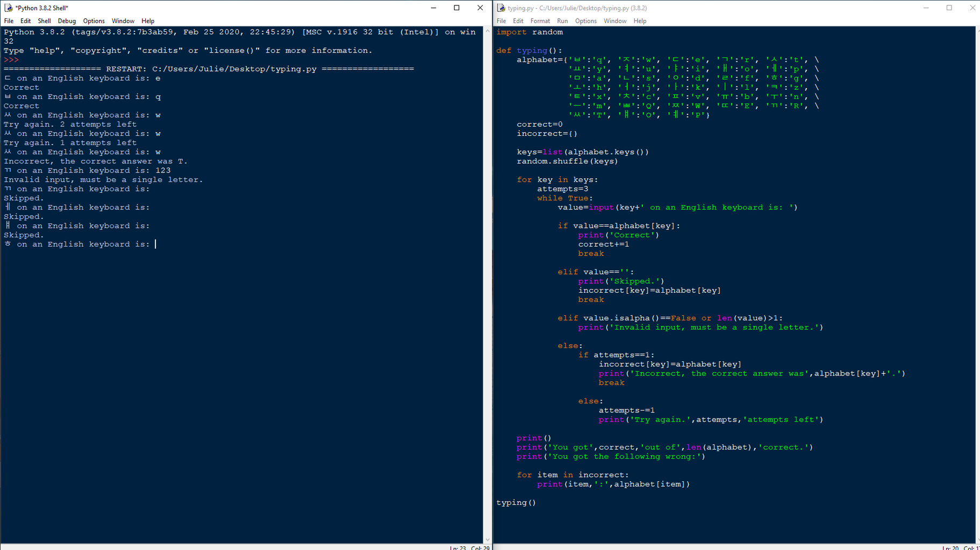Open Help menu in Python Shell window
Screen dimensions: 980x550
(148, 21)
